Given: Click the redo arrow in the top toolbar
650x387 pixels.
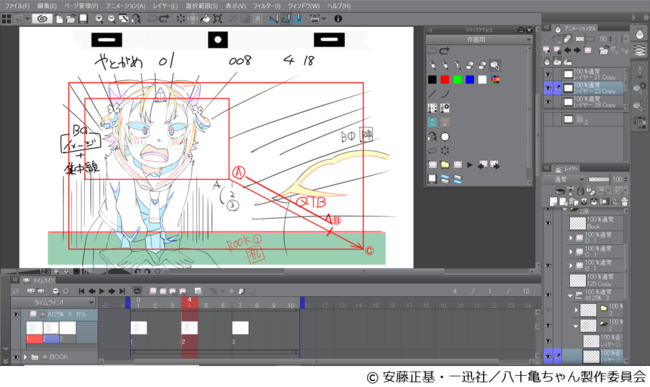Looking at the screenshot, I should [x=164, y=19].
